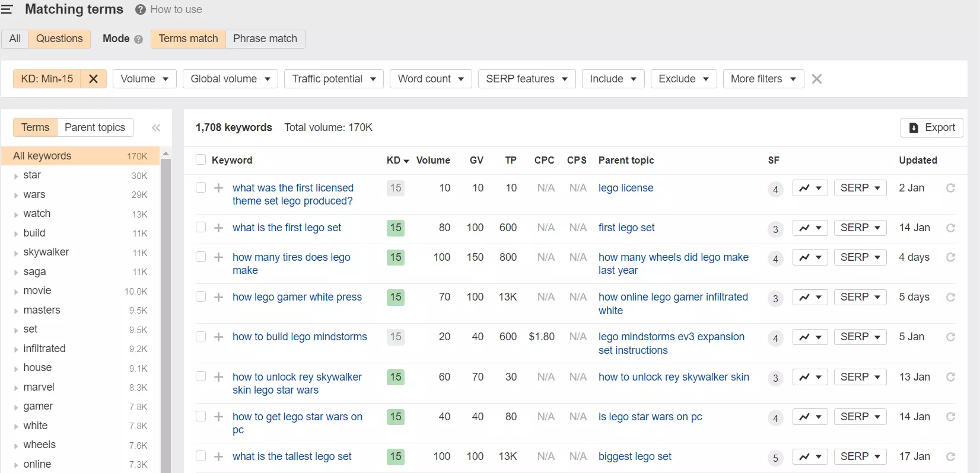Open the SERP features filter dropdown
The width and height of the screenshot is (980, 473).
[x=527, y=79]
